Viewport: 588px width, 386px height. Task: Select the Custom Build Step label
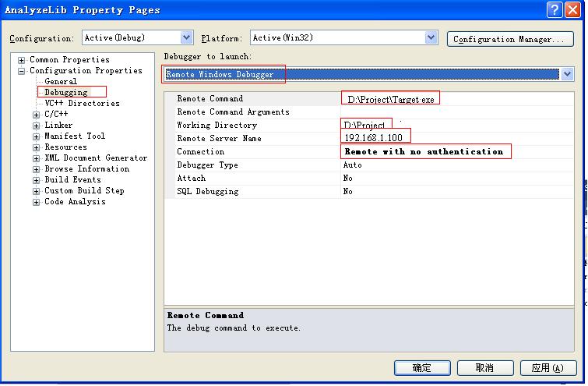pos(84,190)
